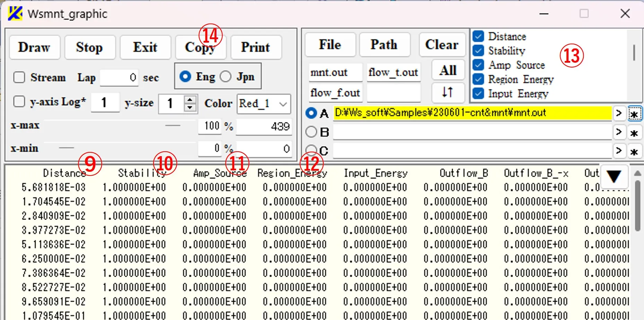Open the File button
Image resolution: width=644 pixels, height=320 pixels.
(330, 45)
